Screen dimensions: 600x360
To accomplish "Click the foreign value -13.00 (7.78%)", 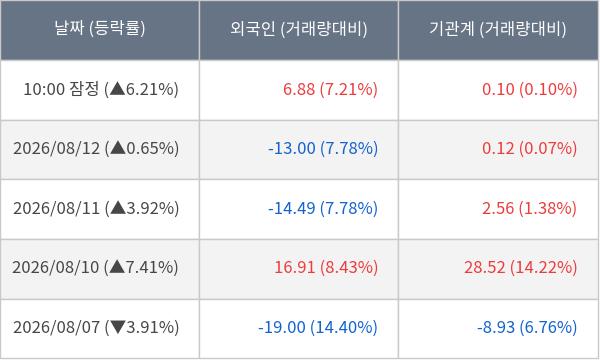I will click(323, 149).
